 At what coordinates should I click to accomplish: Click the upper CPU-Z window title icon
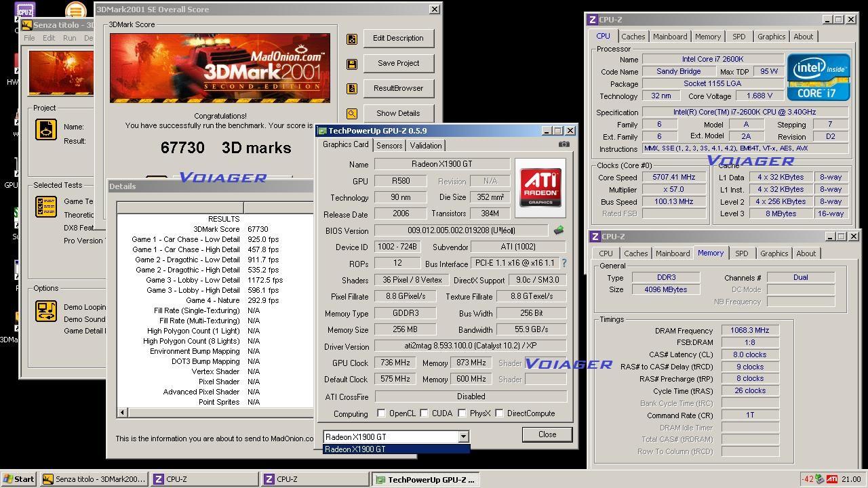point(593,20)
